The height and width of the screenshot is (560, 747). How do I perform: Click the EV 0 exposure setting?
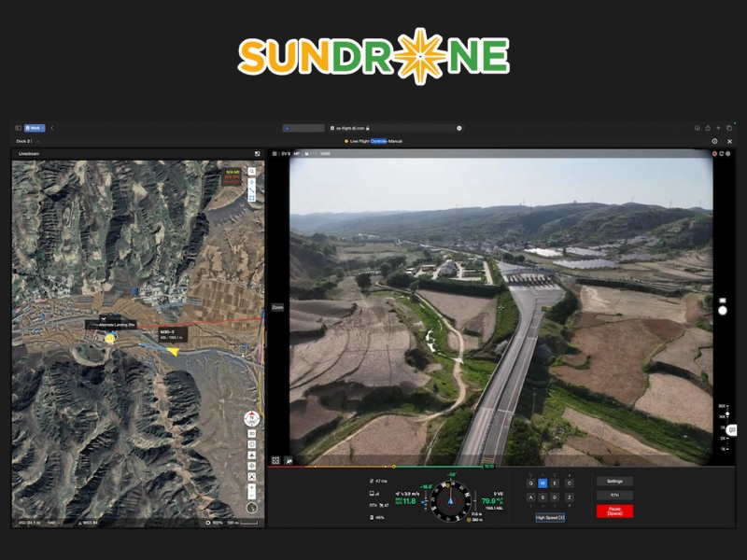tap(286, 154)
